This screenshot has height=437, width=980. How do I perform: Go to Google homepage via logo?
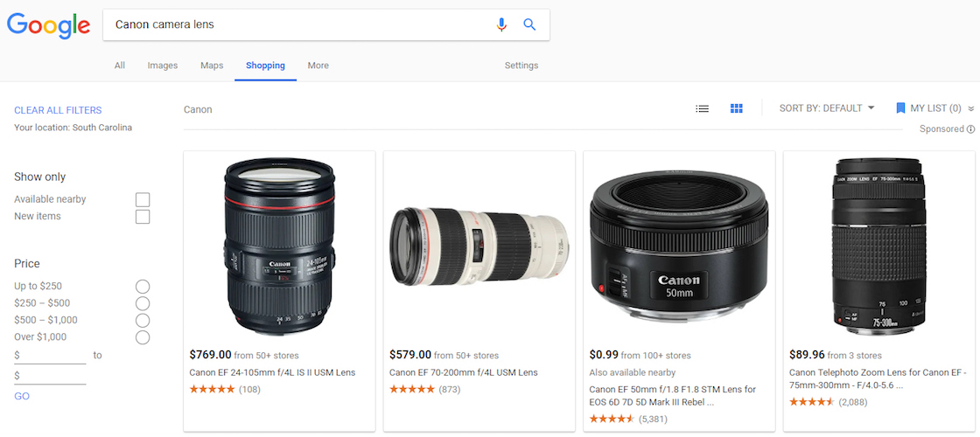point(48,24)
